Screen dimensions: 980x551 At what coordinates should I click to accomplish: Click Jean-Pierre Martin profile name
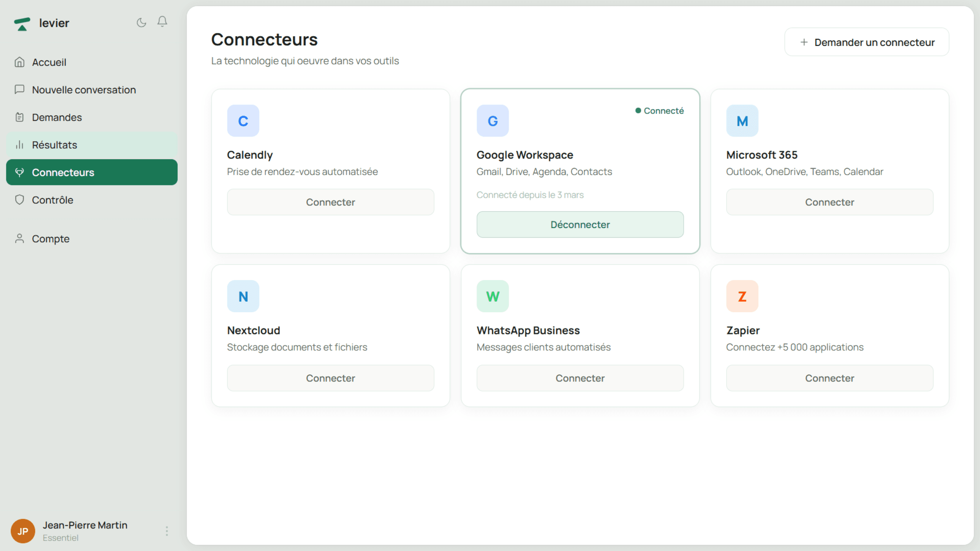(x=85, y=525)
